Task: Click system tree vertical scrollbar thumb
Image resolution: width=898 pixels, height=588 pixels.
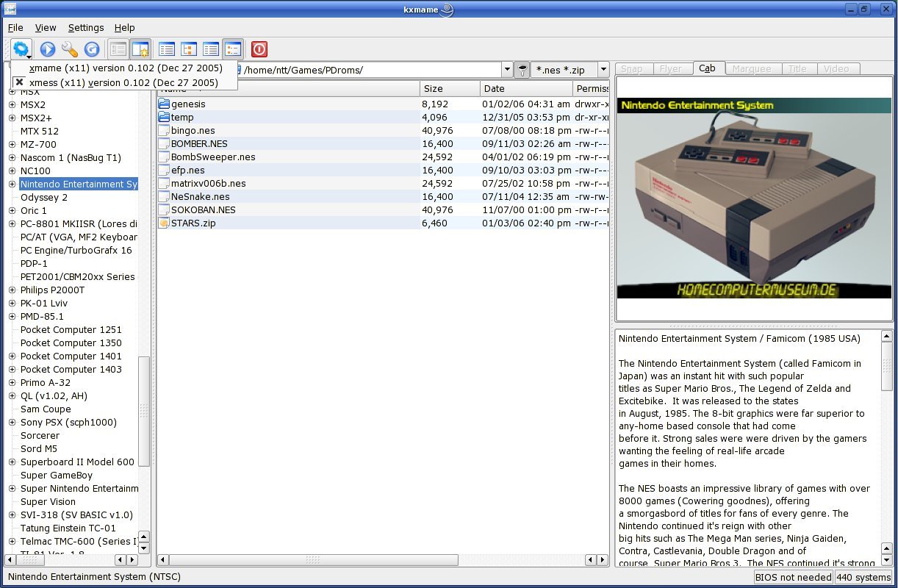Action: [x=144, y=412]
